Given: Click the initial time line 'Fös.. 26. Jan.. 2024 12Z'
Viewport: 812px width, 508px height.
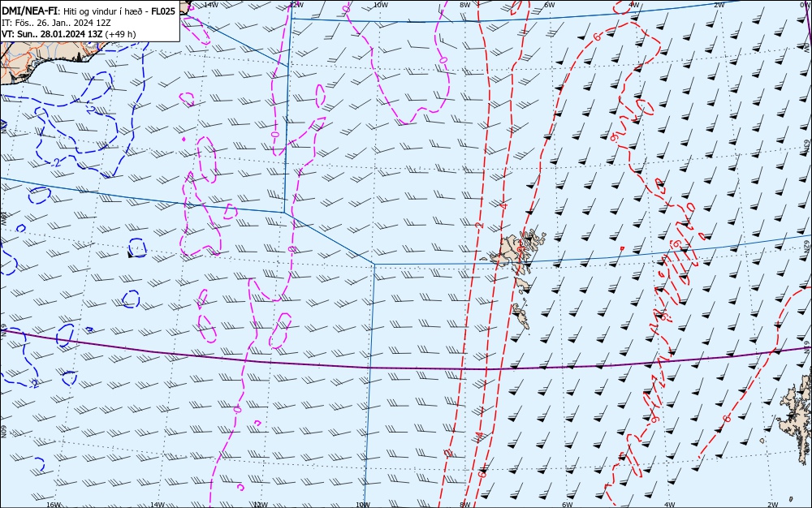Looking at the screenshot, I should (63, 23).
